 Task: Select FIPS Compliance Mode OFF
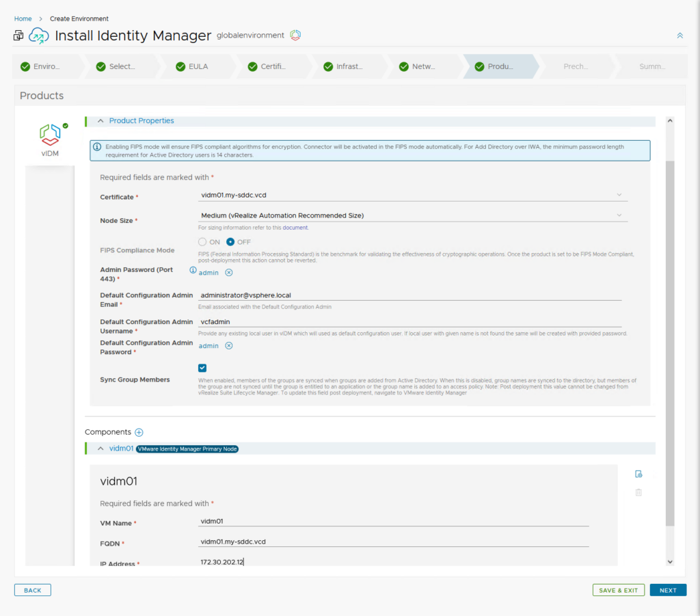(x=230, y=242)
